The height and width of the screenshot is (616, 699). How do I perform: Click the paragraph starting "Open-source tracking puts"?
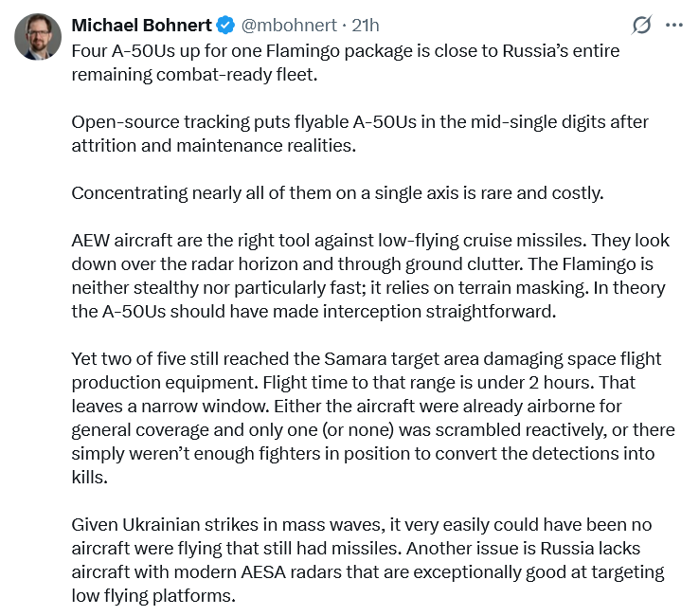360,134
